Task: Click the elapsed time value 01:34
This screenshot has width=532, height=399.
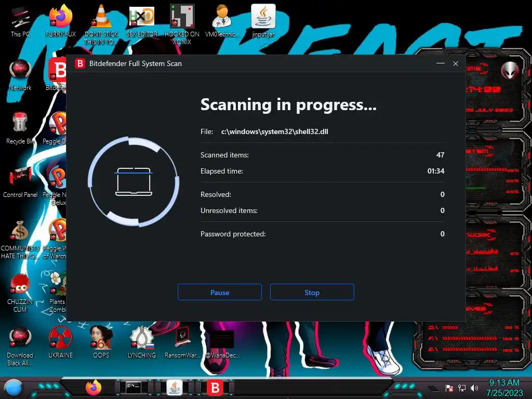Action: [436, 171]
